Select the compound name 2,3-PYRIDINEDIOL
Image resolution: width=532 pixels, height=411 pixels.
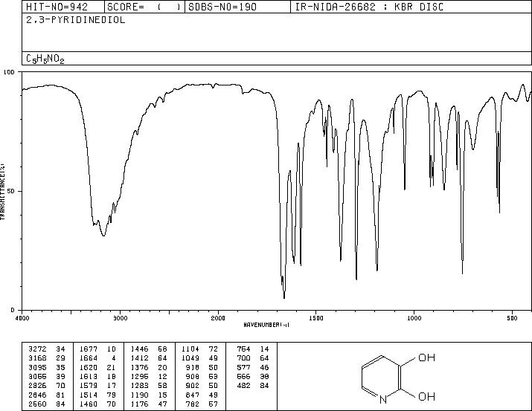click(x=76, y=20)
